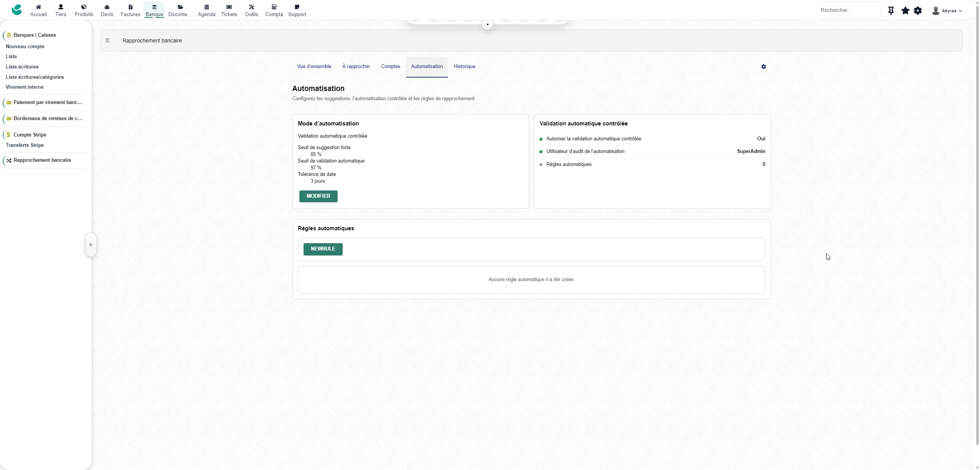Open the Agenda menu
This screenshot has height=470, width=980.
pos(206,10)
